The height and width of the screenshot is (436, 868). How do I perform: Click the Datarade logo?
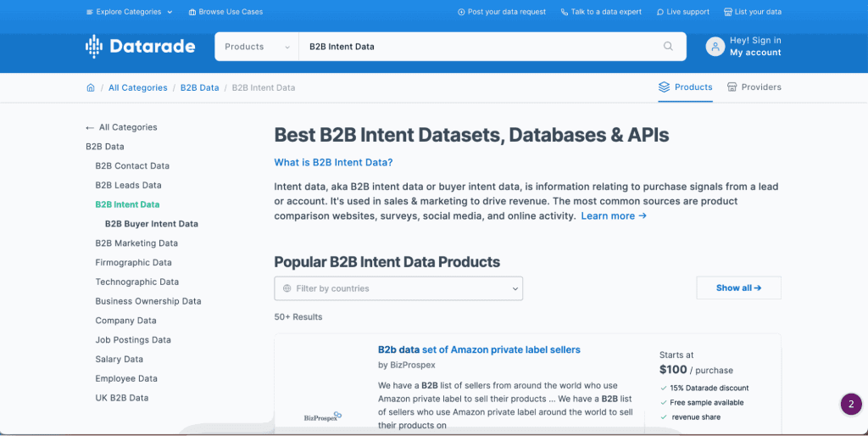click(x=141, y=47)
